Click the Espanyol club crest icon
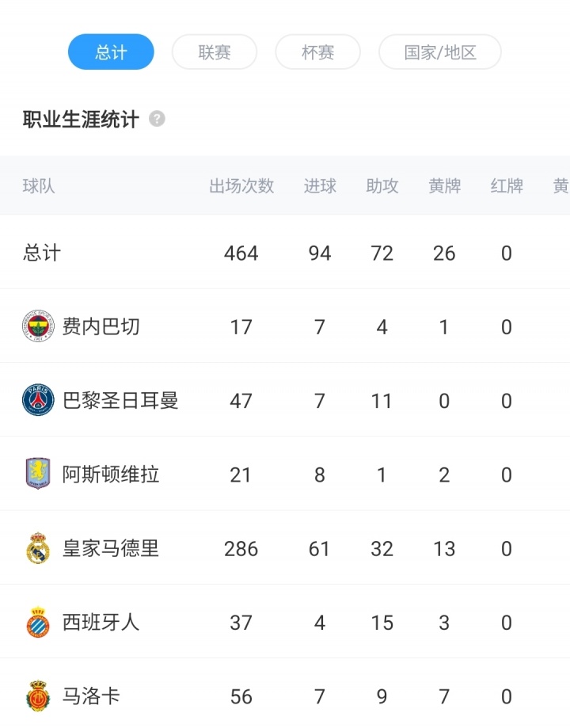Screen dimensions: 570x728 tap(37, 623)
